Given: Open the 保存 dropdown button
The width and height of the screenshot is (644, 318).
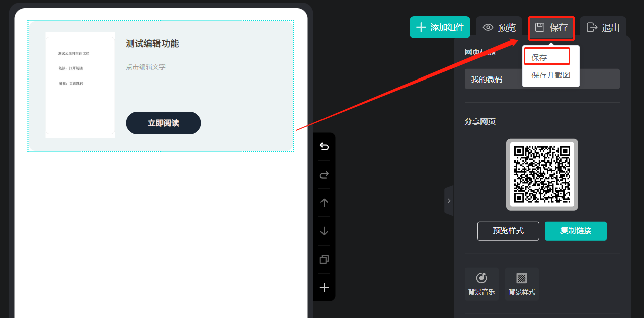Looking at the screenshot, I should pos(551,28).
